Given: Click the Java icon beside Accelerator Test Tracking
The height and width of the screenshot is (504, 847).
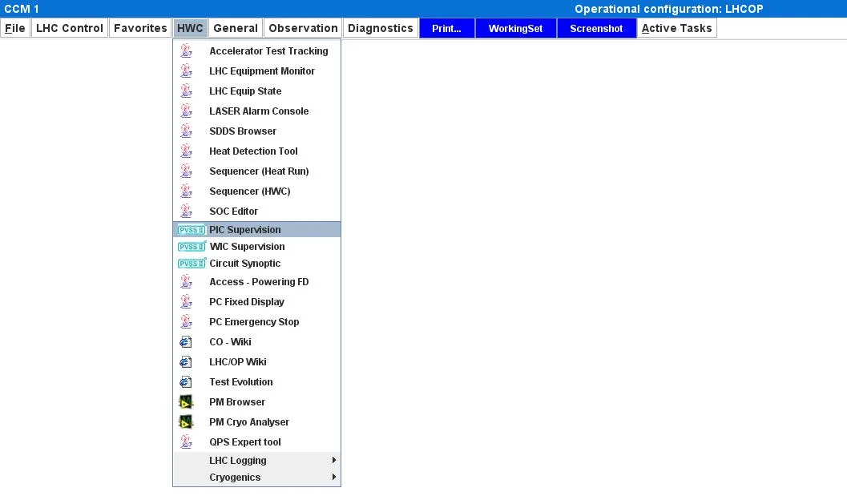Looking at the screenshot, I should [186, 50].
